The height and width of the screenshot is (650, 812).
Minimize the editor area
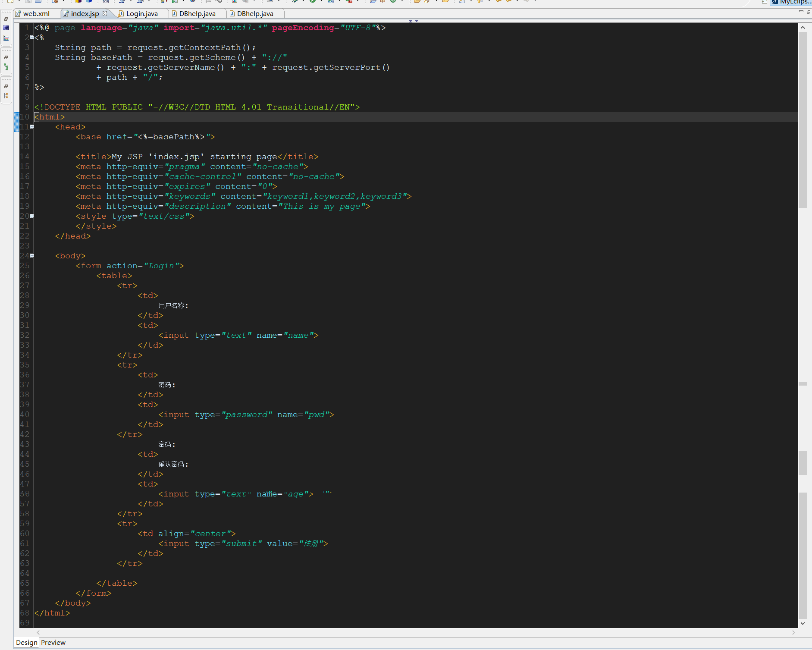801,12
